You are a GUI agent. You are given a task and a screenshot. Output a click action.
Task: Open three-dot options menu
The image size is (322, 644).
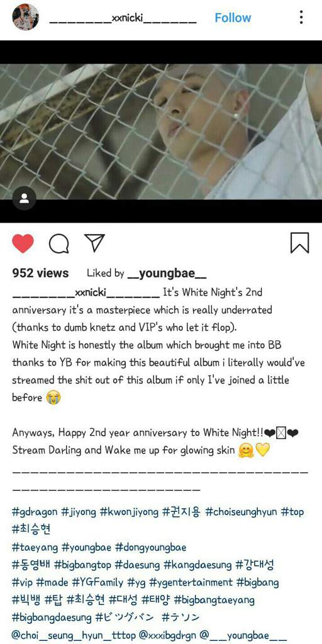pos(301,17)
